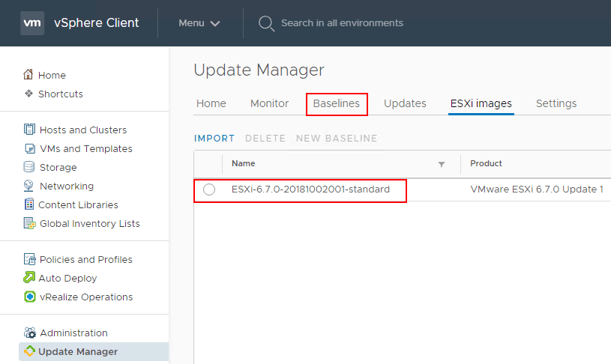Open Hosts and Clusters in sidebar
This screenshot has width=611, height=364.
point(83,130)
